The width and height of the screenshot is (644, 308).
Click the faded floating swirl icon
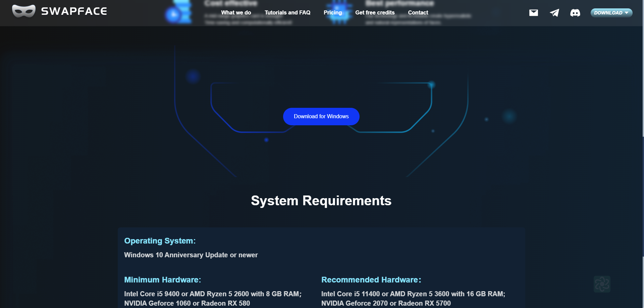click(x=602, y=284)
